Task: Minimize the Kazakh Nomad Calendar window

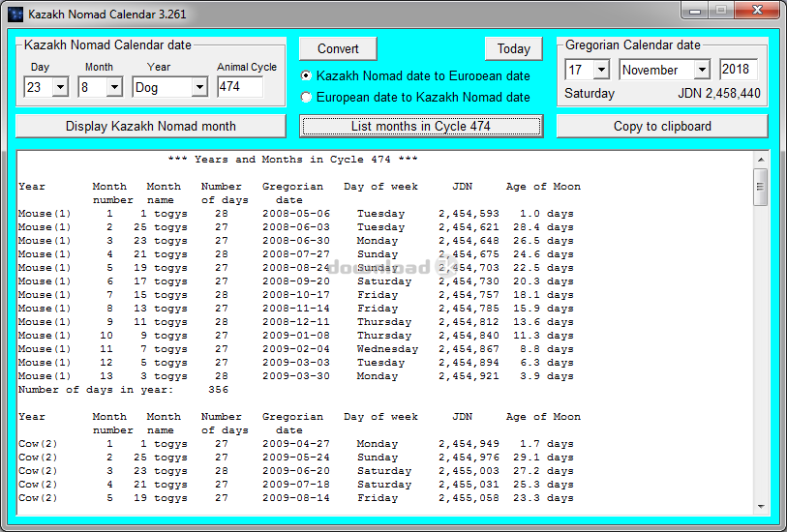Action: 695,10
